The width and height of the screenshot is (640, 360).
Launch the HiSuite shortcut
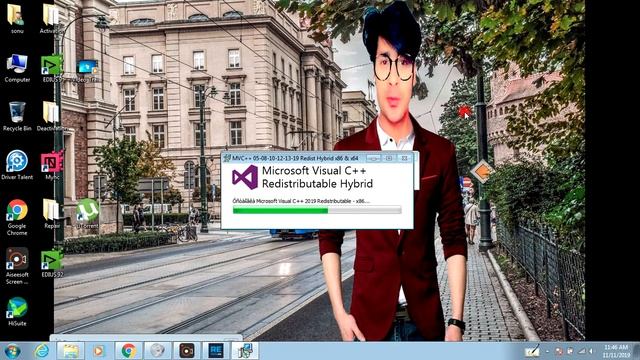click(x=17, y=312)
